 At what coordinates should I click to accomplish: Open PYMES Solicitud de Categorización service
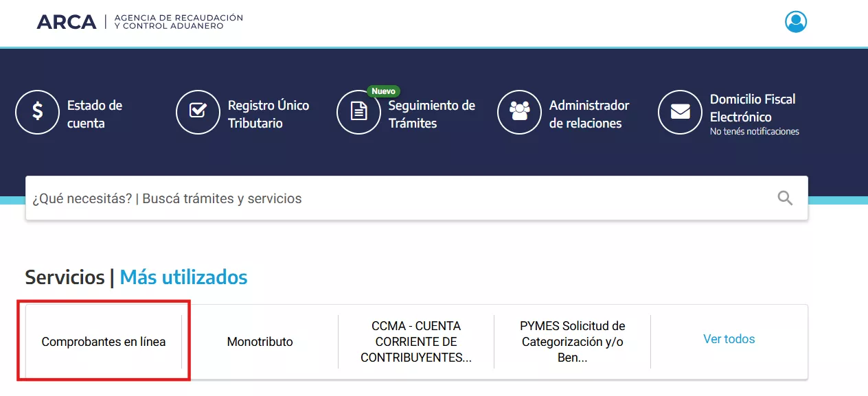pyautogui.click(x=572, y=341)
